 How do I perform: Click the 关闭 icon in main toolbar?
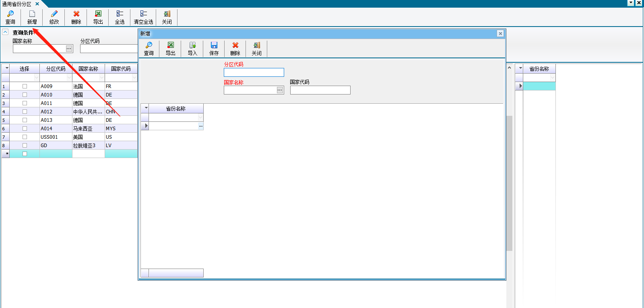point(167,14)
